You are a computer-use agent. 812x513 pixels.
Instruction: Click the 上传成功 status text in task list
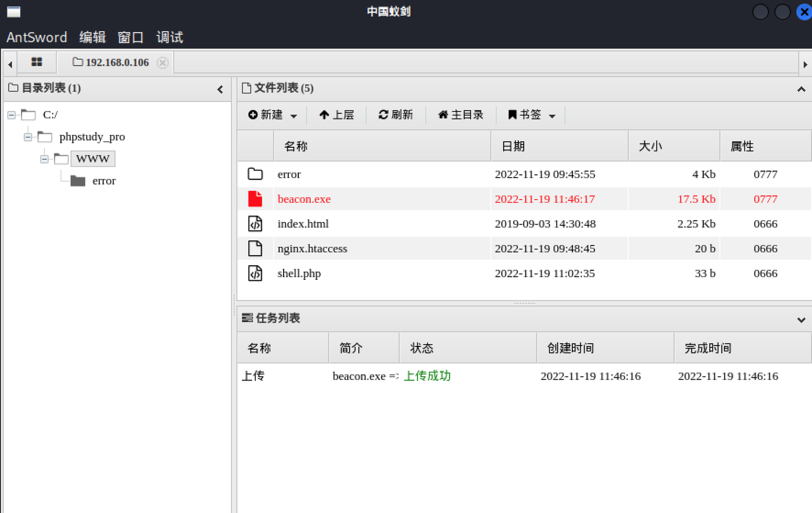click(427, 376)
